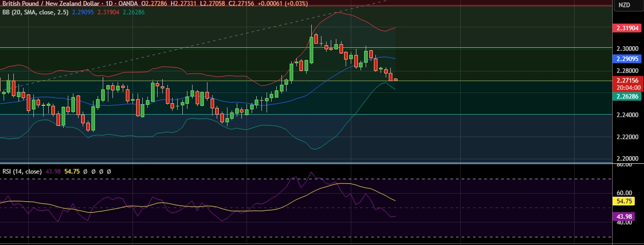Click the blue 2.29095 price axis label
The image size is (644, 245).
coord(627,59)
